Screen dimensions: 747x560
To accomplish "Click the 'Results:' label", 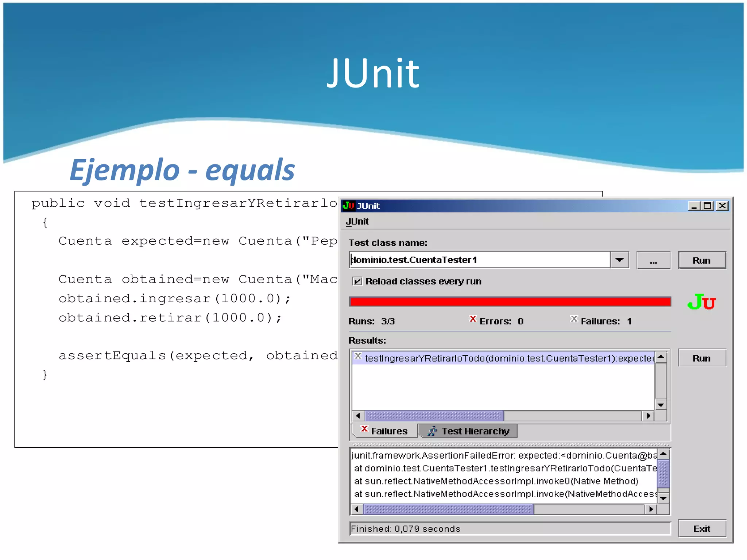I will 367,341.
